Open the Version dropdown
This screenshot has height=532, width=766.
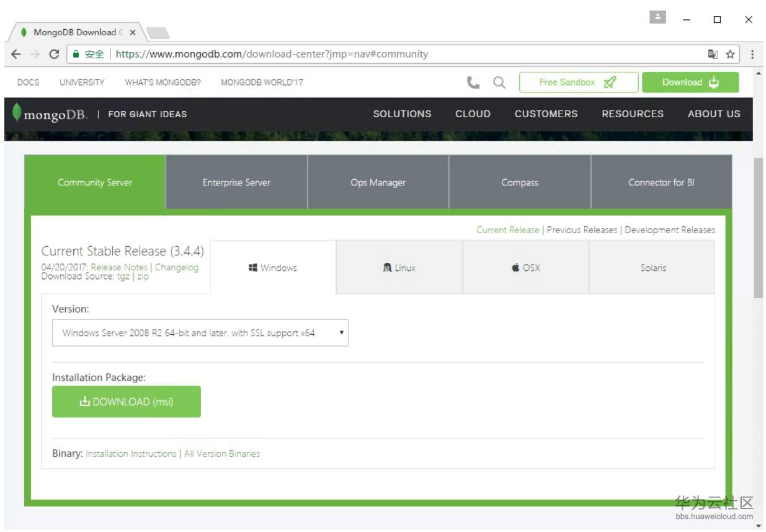(200, 333)
